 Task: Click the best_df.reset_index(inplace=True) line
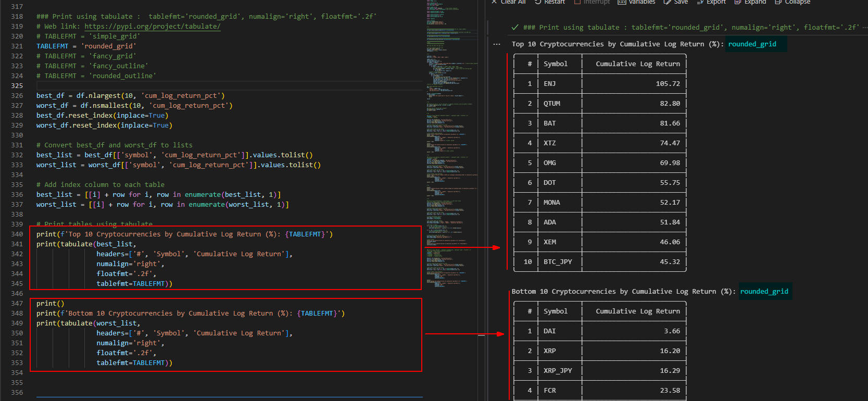[102, 116]
